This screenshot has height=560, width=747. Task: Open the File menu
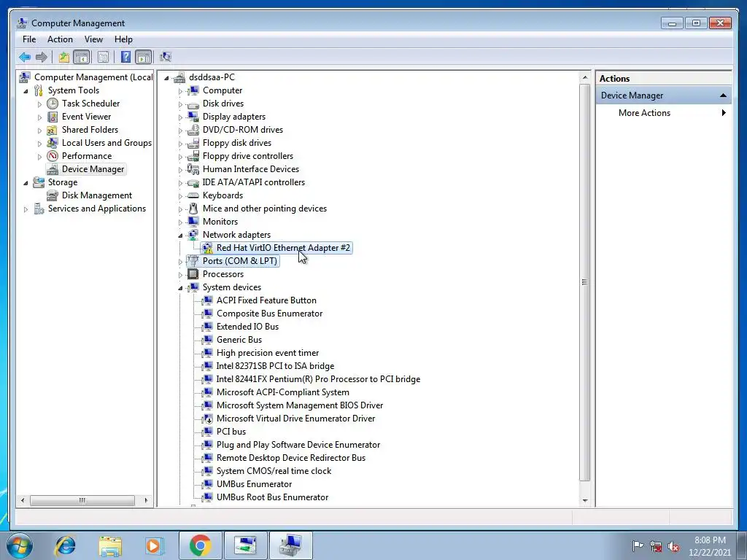click(x=29, y=39)
